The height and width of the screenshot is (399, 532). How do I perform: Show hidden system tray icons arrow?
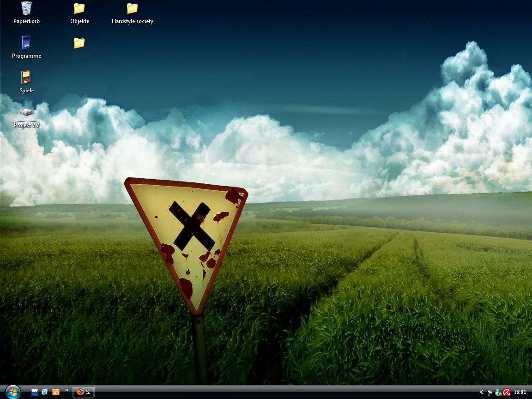pos(481,393)
